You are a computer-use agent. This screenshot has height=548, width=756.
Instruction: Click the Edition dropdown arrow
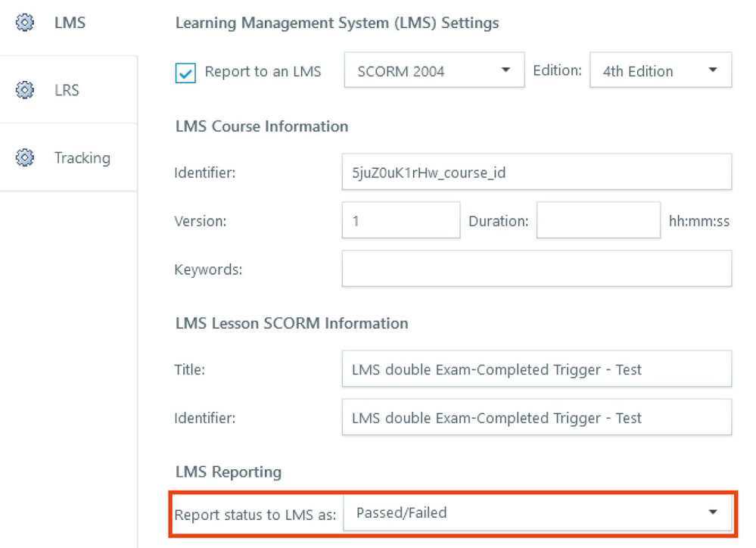click(x=712, y=70)
